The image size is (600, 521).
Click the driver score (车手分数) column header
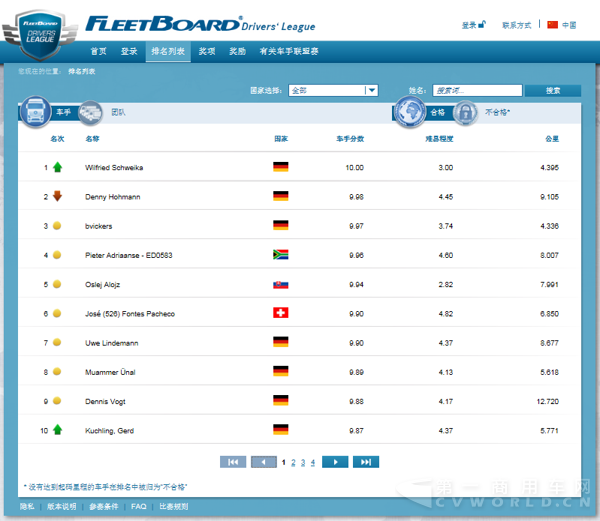[x=350, y=139]
